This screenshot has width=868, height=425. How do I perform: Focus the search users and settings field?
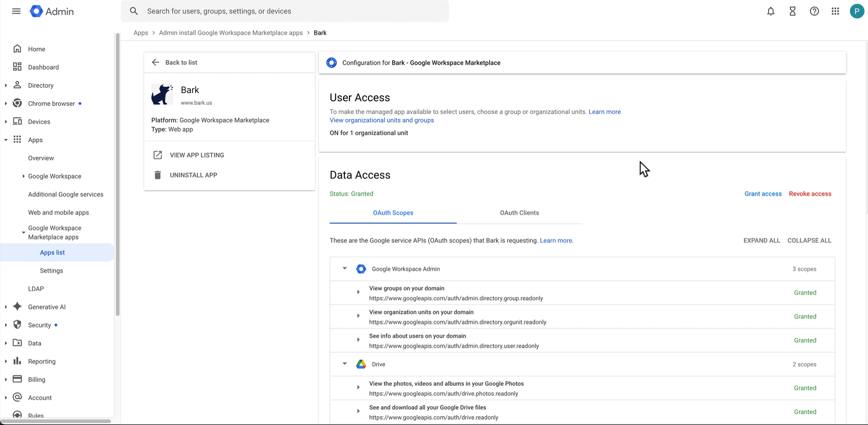285,11
